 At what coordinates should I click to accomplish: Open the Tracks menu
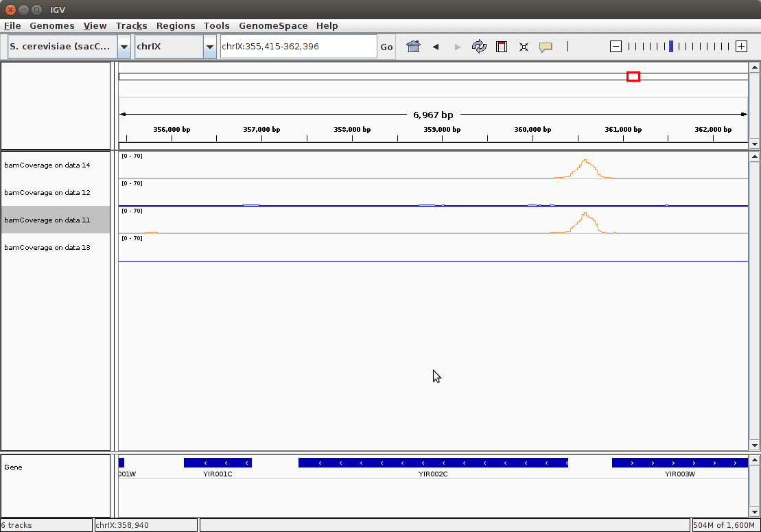pyautogui.click(x=132, y=25)
